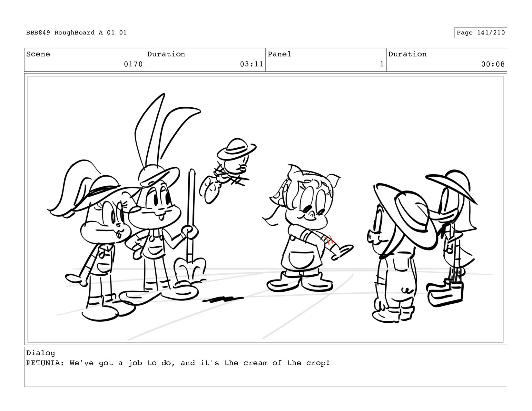The image size is (532, 411).
Task: Select the scene duration value "03:11"
Action: coord(251,64)
